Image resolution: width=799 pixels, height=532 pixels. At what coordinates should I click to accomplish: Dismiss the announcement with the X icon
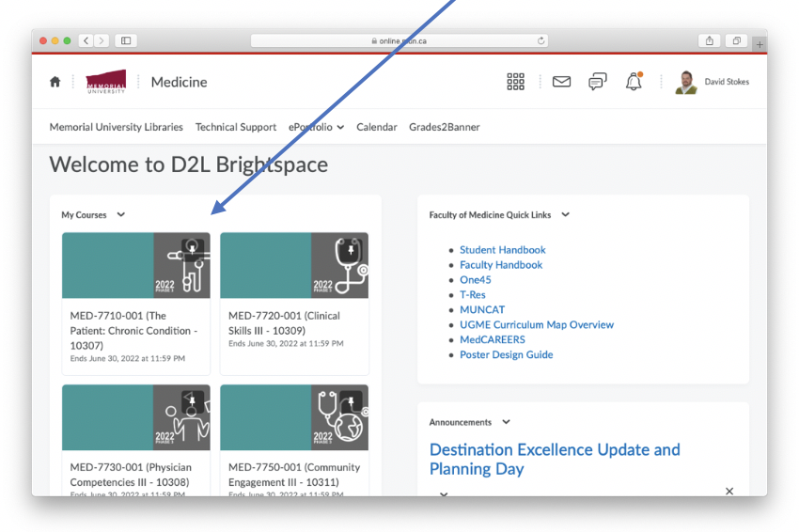[x=729, y=492]
